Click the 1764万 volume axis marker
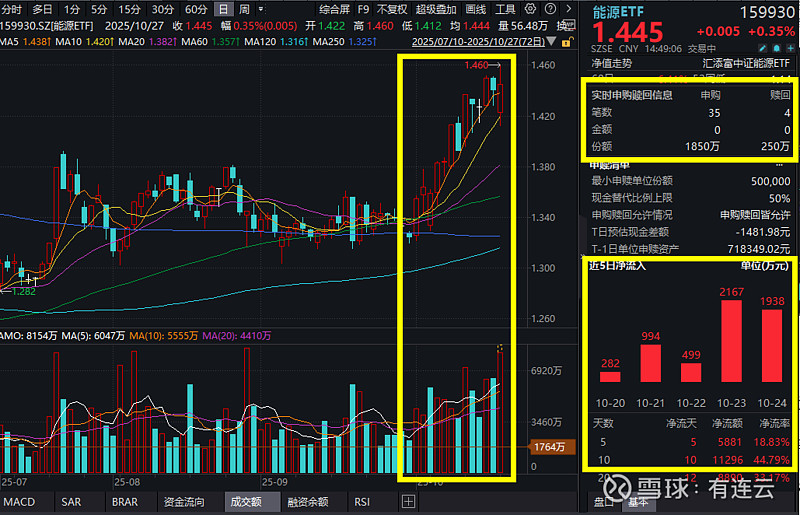The width and height of the screenshot is (800, 515). coord(553,447)
